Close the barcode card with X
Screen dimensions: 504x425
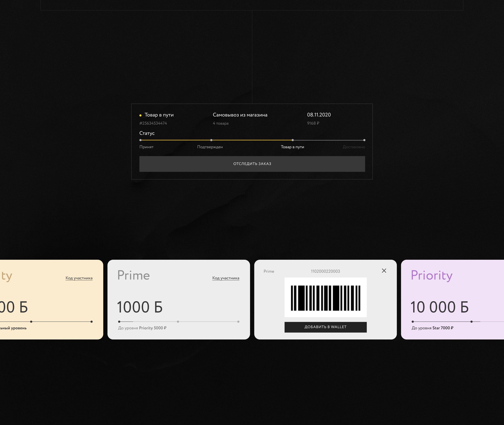[x=384, y=271]
